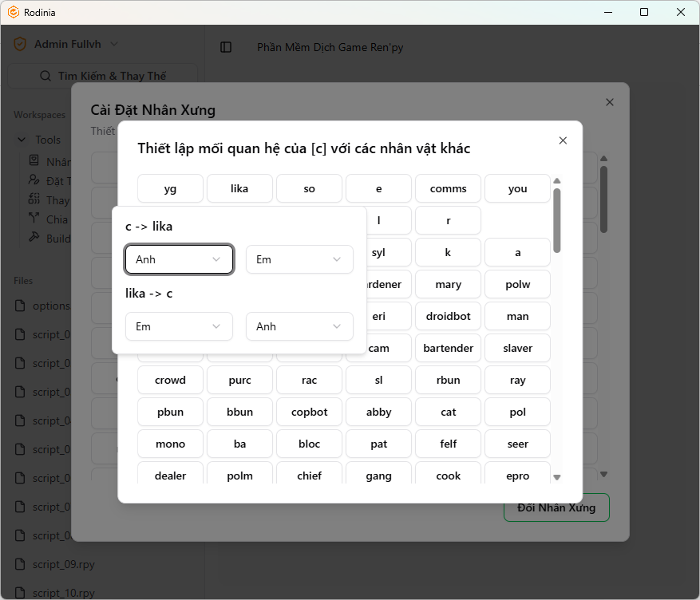Choose the felf character button

coord(449,444)
